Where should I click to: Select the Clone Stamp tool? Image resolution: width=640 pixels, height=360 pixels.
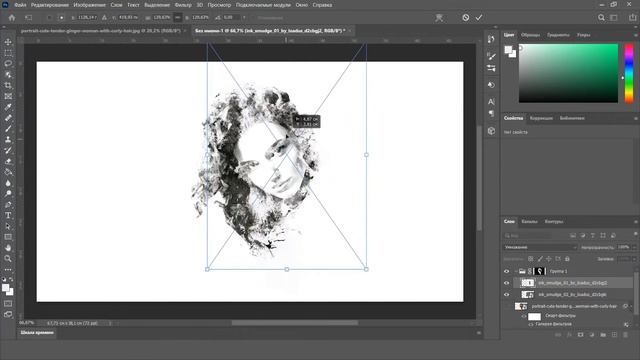[8, 140]
